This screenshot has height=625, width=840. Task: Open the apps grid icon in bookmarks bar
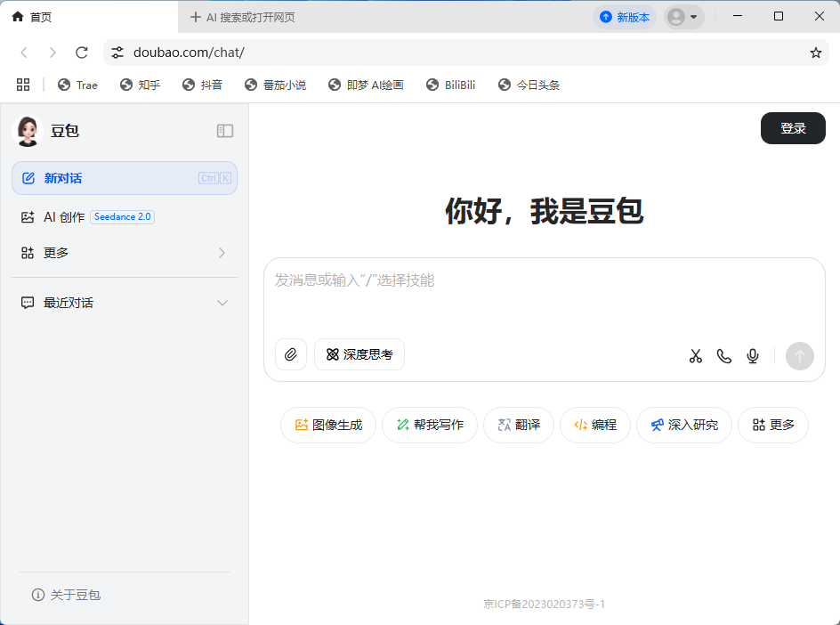(x=23, y=85)
